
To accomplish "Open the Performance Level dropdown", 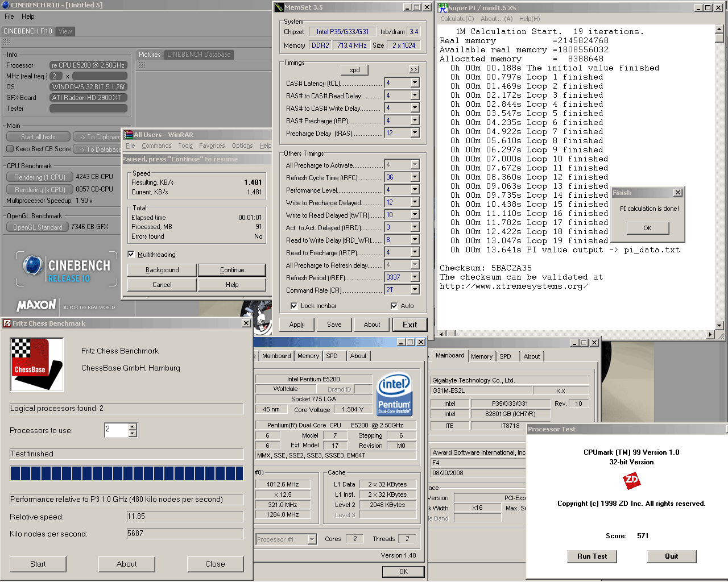I will [415, 190].
